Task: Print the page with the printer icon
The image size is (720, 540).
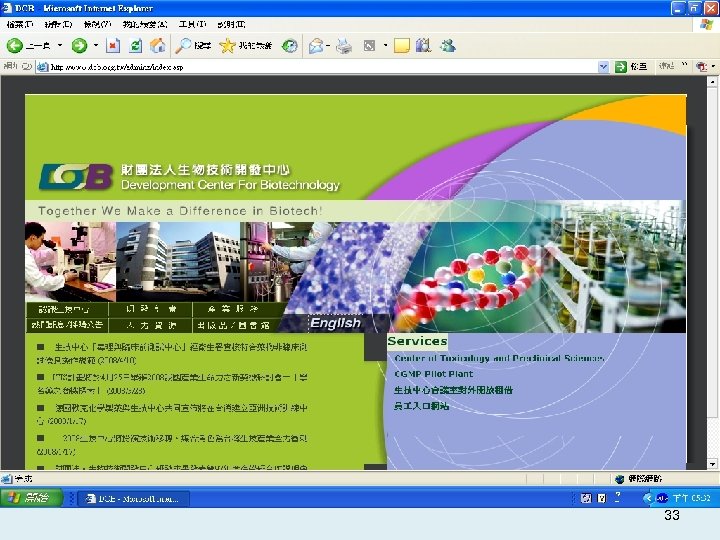Action: pyautogui.click(x=344, y=45)
